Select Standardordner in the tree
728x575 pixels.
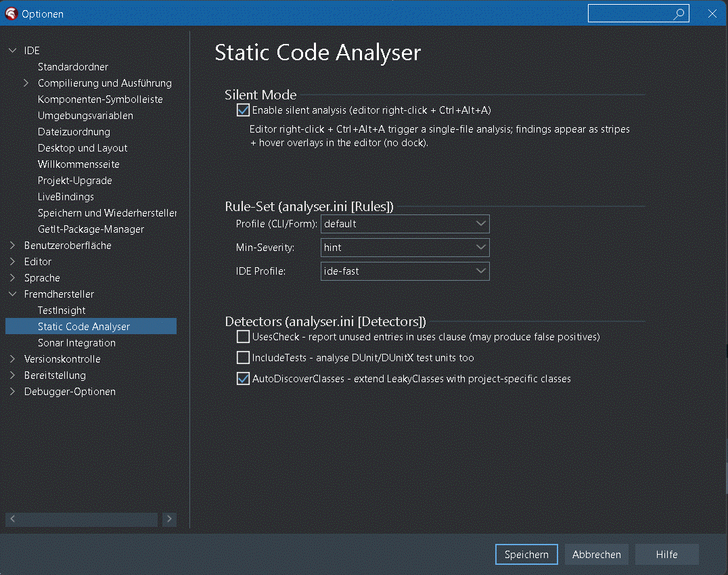[x=73, y=67]
